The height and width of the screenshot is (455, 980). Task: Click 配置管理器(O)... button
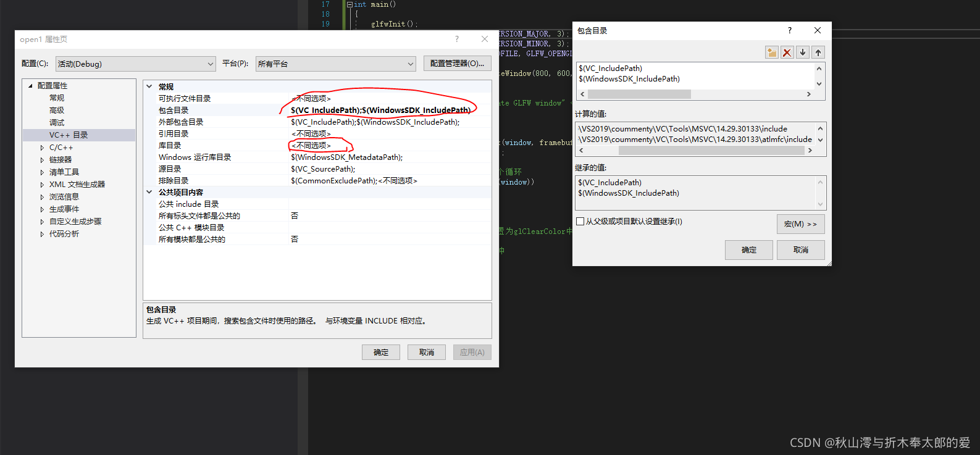pyautogui.click(x=458, y=64)
